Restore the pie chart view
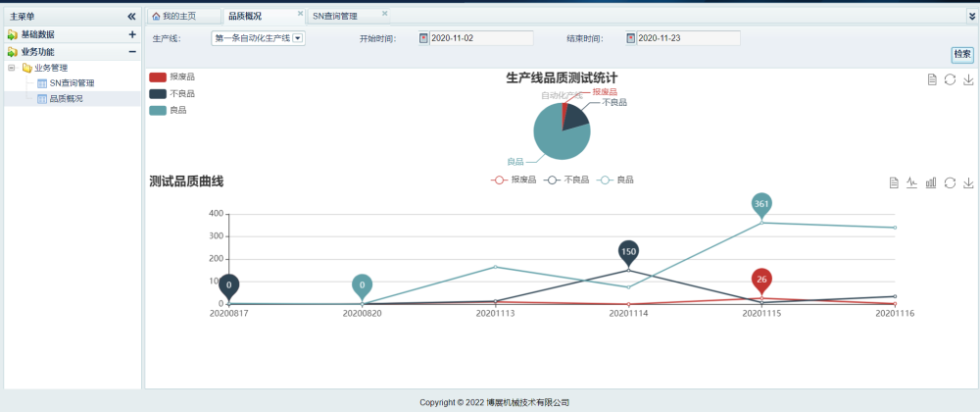 coord(950,79)
